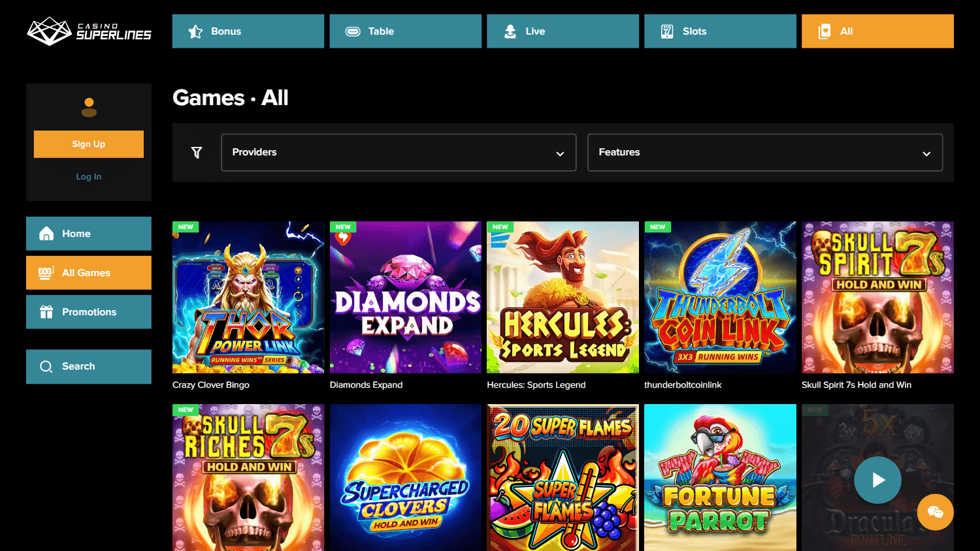
Task: Click NEW badge on Skull Riches 7s
Action: tap(186, 410)
